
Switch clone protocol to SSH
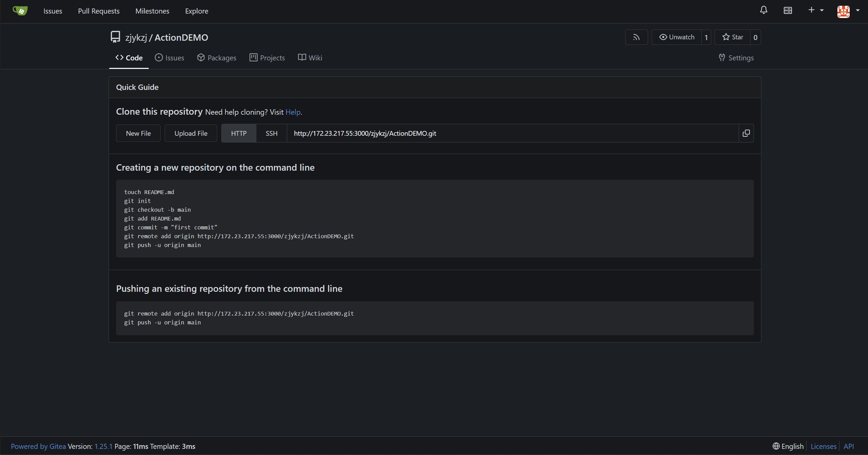[271, 133]
